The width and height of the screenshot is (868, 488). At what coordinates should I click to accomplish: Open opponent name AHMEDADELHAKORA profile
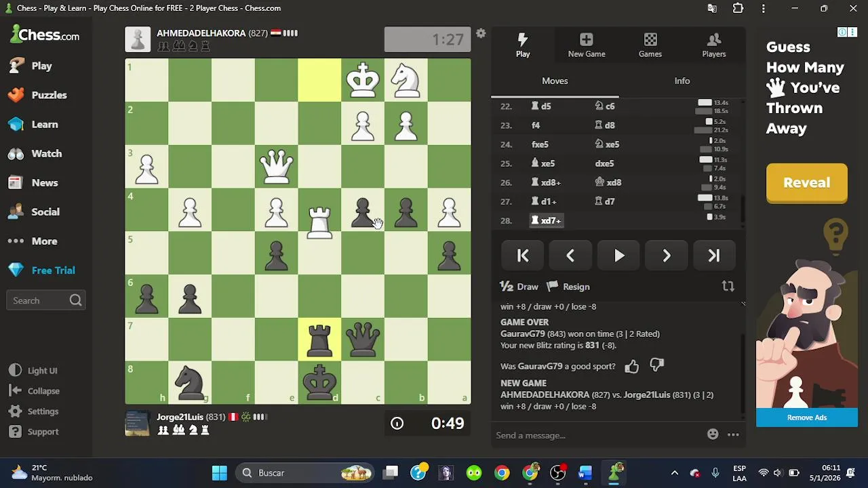tap(201, 33)
